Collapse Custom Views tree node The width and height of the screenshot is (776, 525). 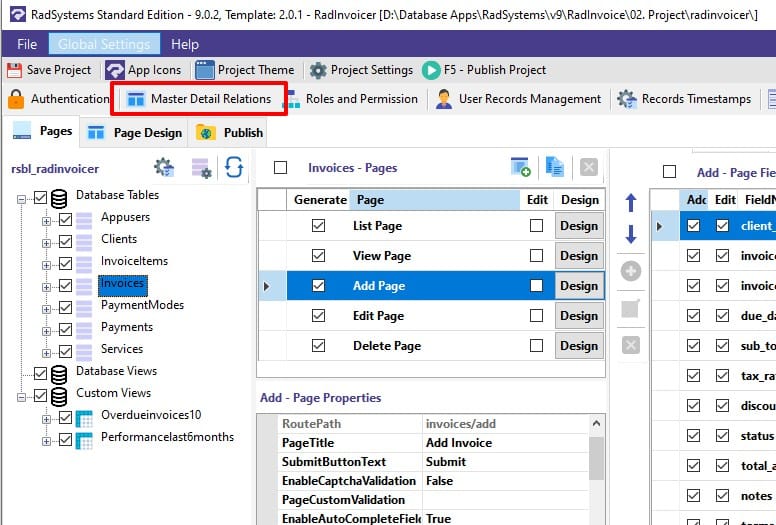[21, 397]
